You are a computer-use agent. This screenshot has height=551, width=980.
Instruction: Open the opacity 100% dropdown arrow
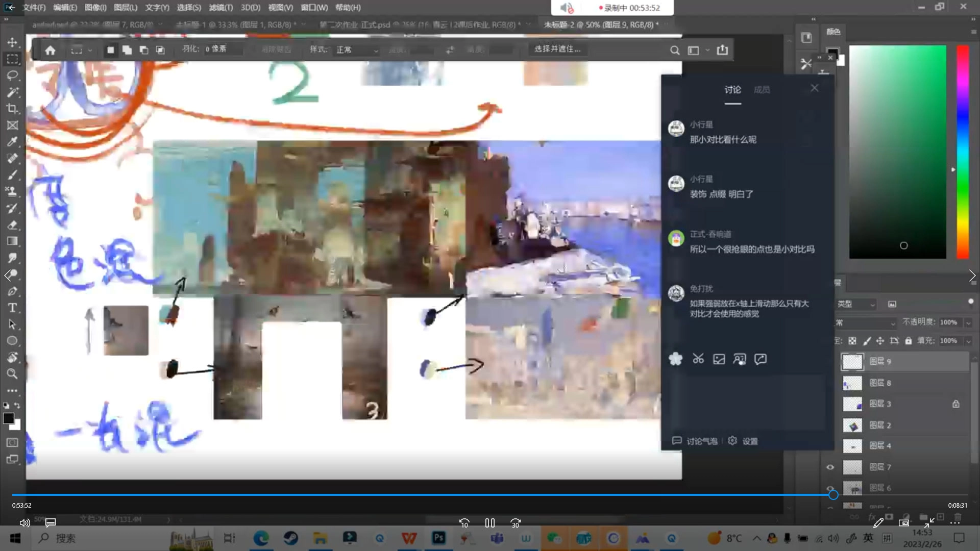[x=968, y=322]
